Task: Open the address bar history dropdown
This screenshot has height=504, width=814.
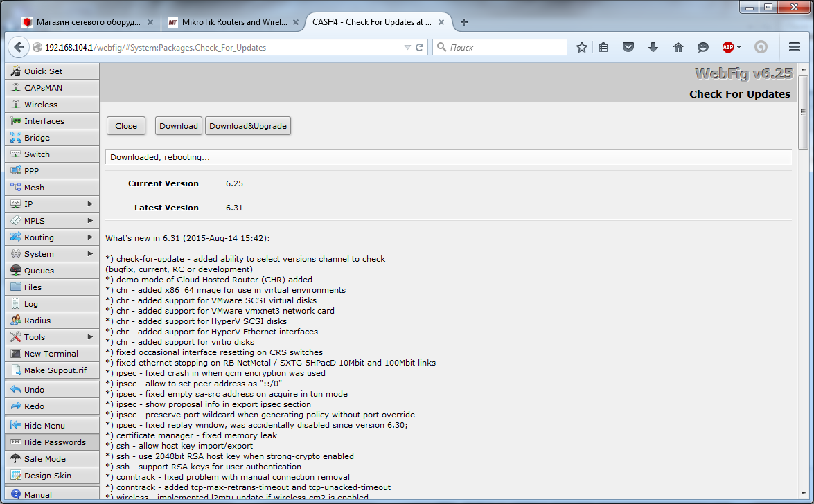Action: pyautogui.click(x=407, y=48)
